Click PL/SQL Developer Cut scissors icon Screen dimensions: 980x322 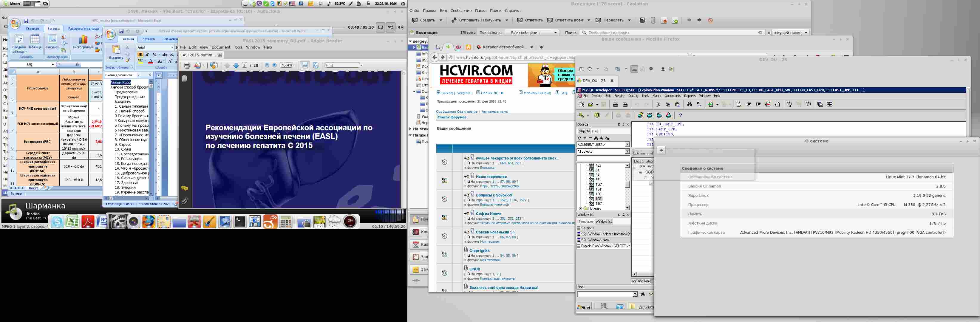(658, 105)
